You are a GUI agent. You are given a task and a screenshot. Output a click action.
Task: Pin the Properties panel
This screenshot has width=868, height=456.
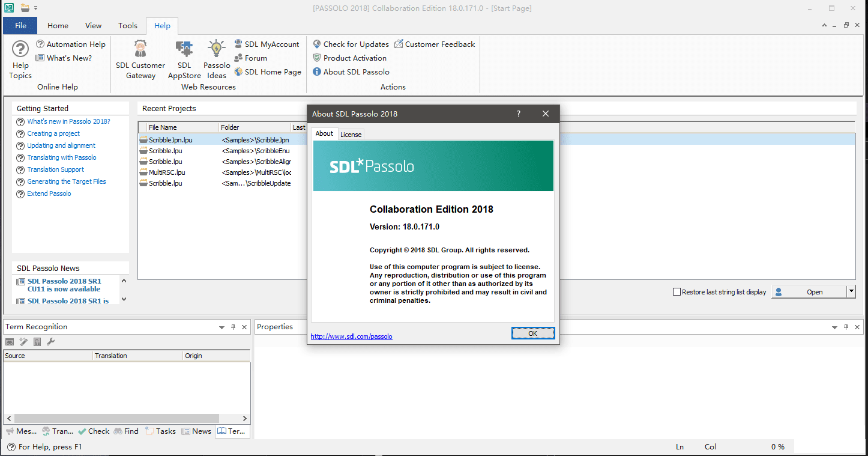coord(846,327)
